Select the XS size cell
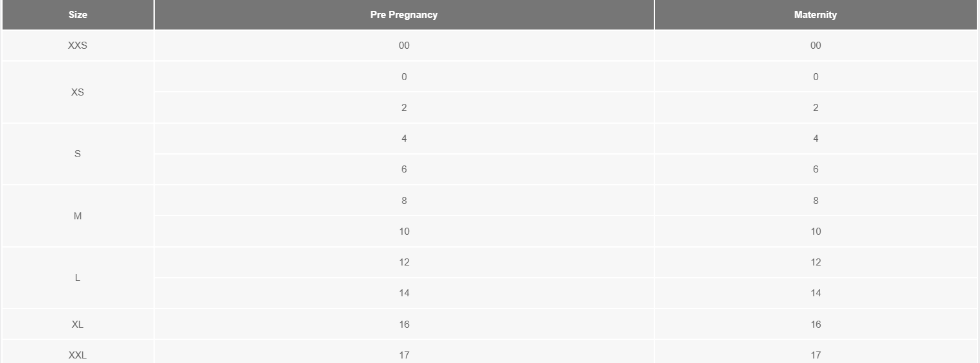Viewport: 980px width, 363px height. tap(78, 92)
